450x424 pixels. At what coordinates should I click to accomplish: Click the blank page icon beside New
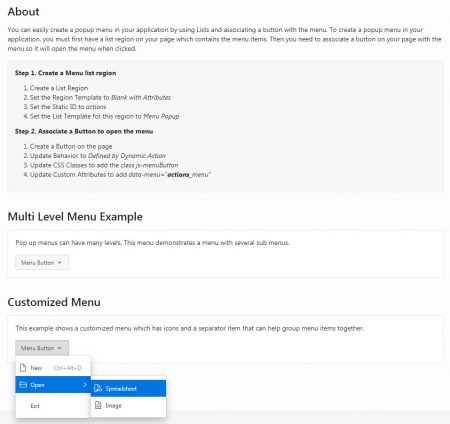pyautogui.click(x=23, y=368)
